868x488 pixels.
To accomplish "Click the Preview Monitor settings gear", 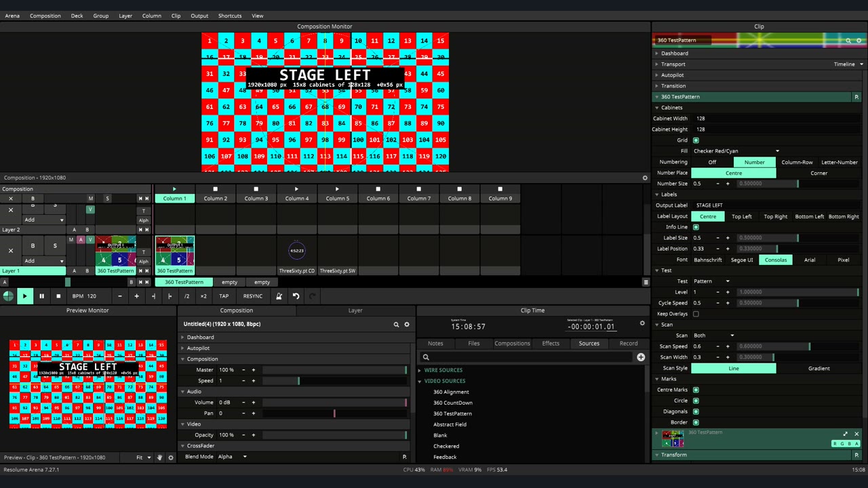I will tap(171, 457).
